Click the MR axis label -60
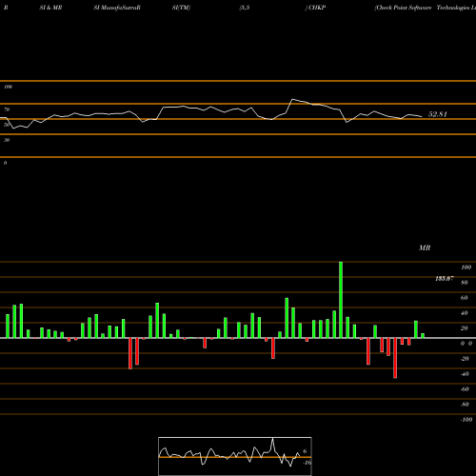Image resolution: width=476 pixels, height=476 pixels. tap(465, 389)
